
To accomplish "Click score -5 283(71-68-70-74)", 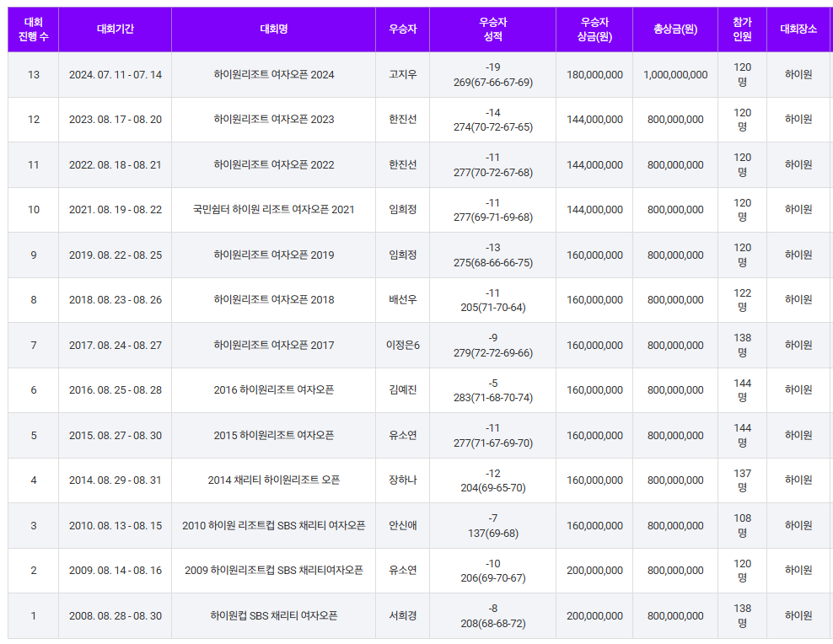I will tap(493, 390).
